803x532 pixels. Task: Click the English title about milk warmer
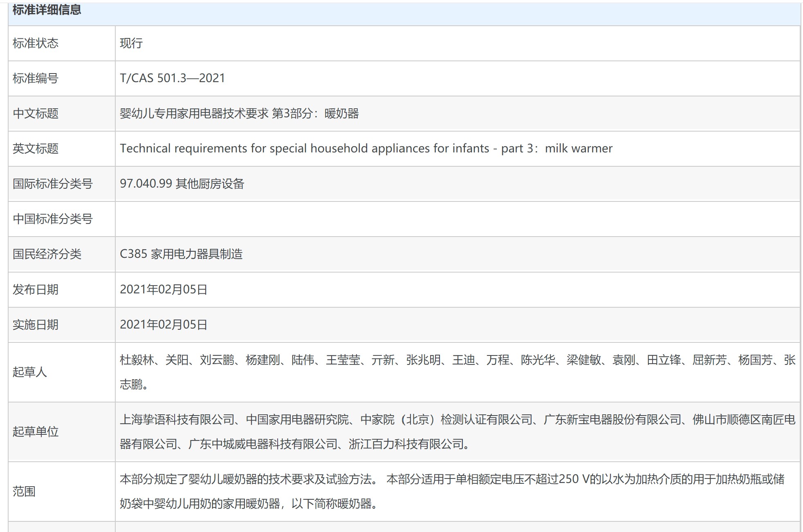click(x=366, y=148)
